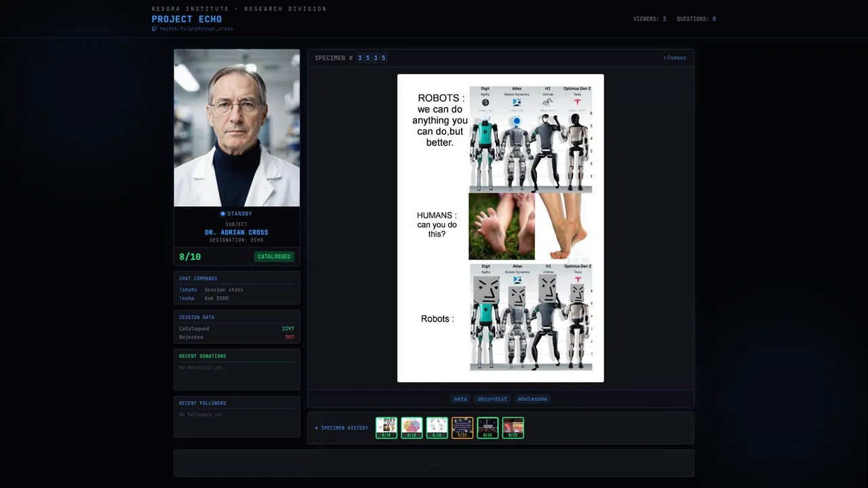Click the RECENT DONATIONS panel header
This screenshot has height=488, width=868.
tap(203, 357)
